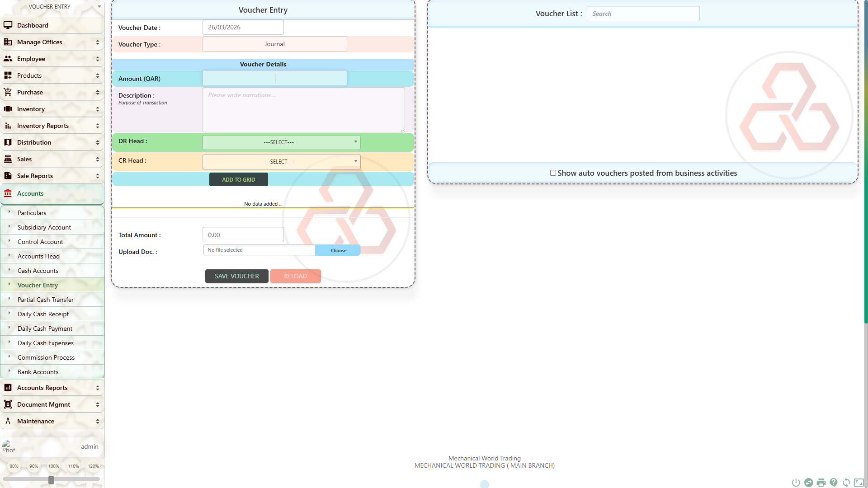Image resolution: width=868 pixels, height=488 pixels.
Task: Click the power logout icon
Action: tap(796, 483)
